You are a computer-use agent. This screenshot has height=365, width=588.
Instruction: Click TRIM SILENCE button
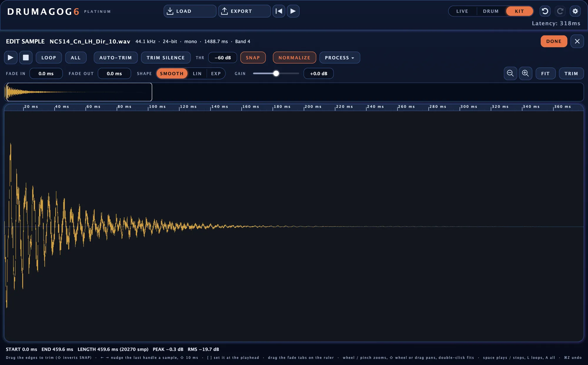point(166,58)
